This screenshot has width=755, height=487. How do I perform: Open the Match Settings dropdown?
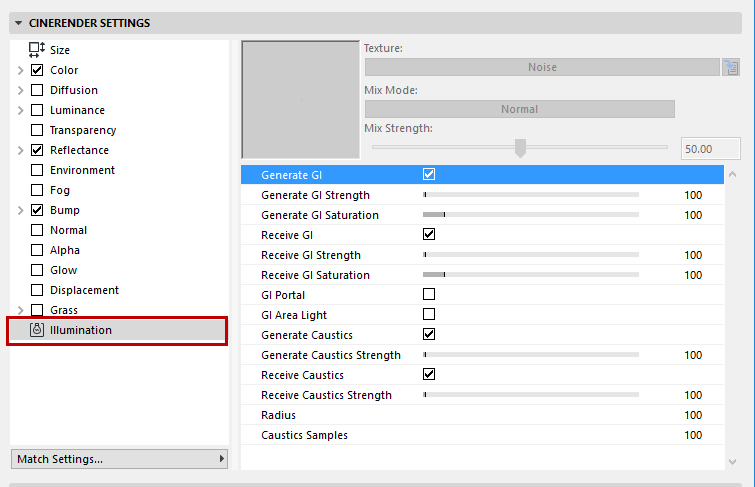tap(119, 459)
